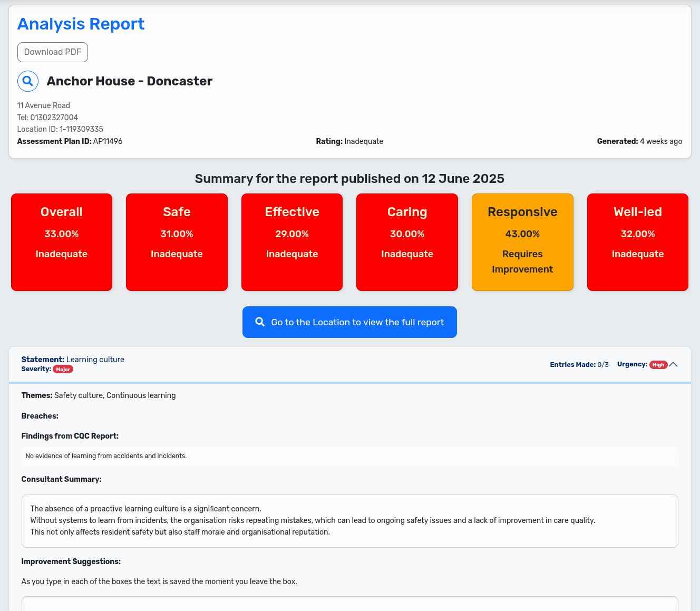
Task: Click inside the Consultant Summary text box
Action: point(349,521)
